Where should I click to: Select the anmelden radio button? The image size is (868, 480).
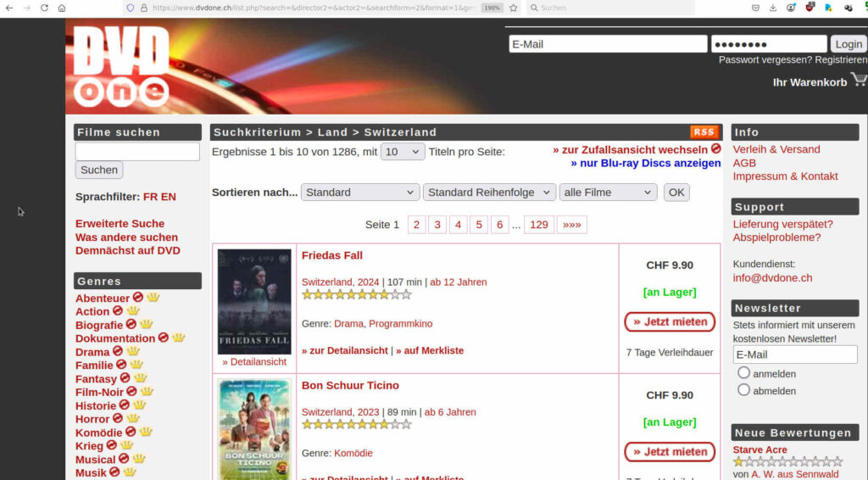tap(743, 372)
